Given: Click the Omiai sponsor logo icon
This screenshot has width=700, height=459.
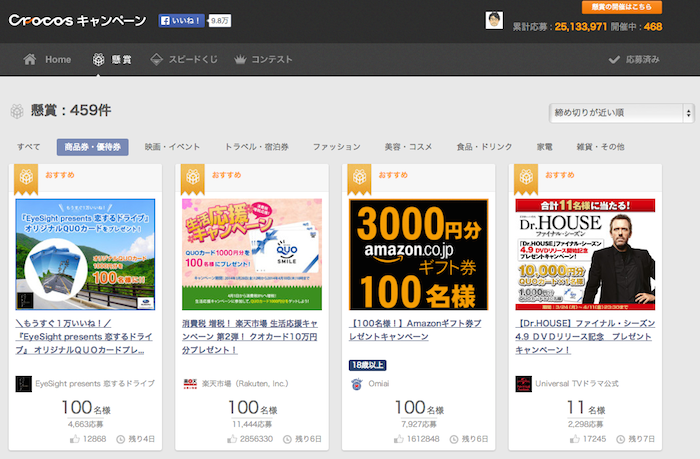Looking at the screenshot, I should pyautogui.click(x=356, y=384).
